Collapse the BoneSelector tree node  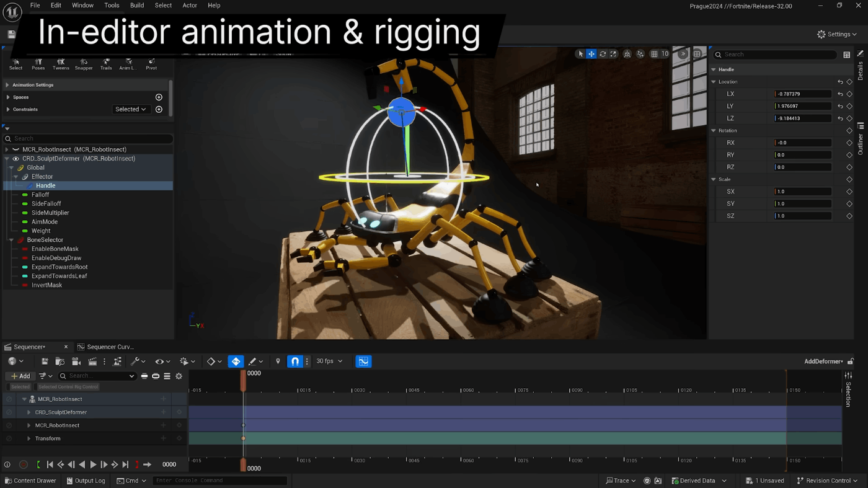(11, 240)
